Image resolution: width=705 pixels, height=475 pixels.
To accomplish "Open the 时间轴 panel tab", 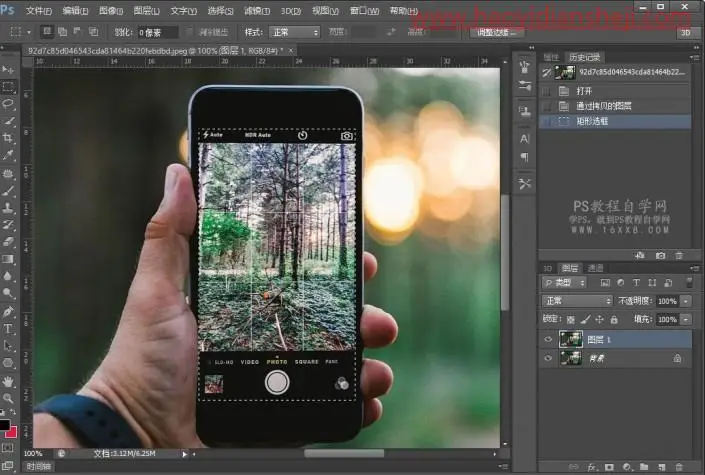I will (39, 466).
